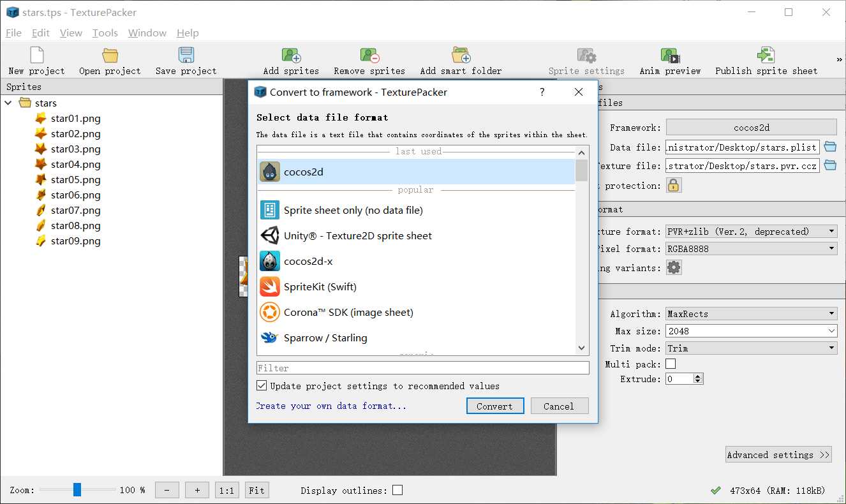Click the Extrude spinner arrows

coord(698,379)
